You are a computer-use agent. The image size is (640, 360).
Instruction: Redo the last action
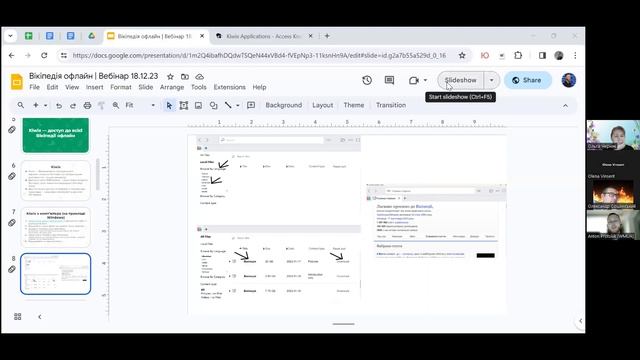pyautogui.click(x=73, y=105)
